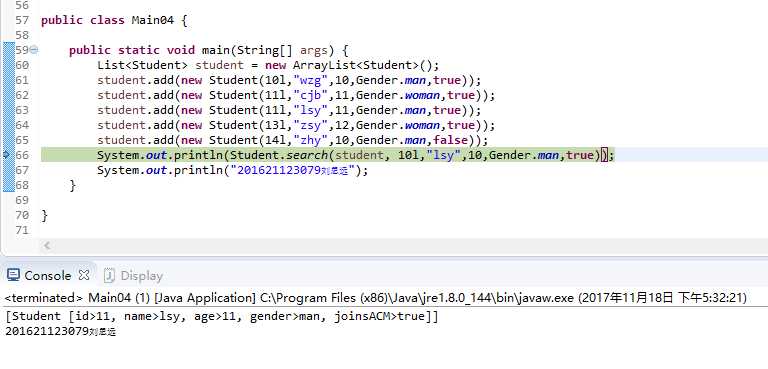This screenshot has height=369, width=768.
Task: Switch to the Console tab
Action: (x=48, y=275)
